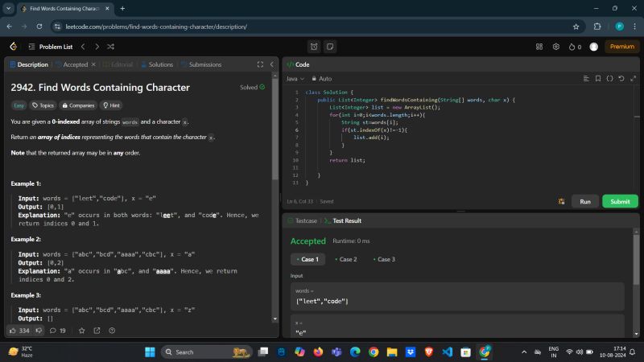
Task: Reset code to default icon
Action: (621, 78)
